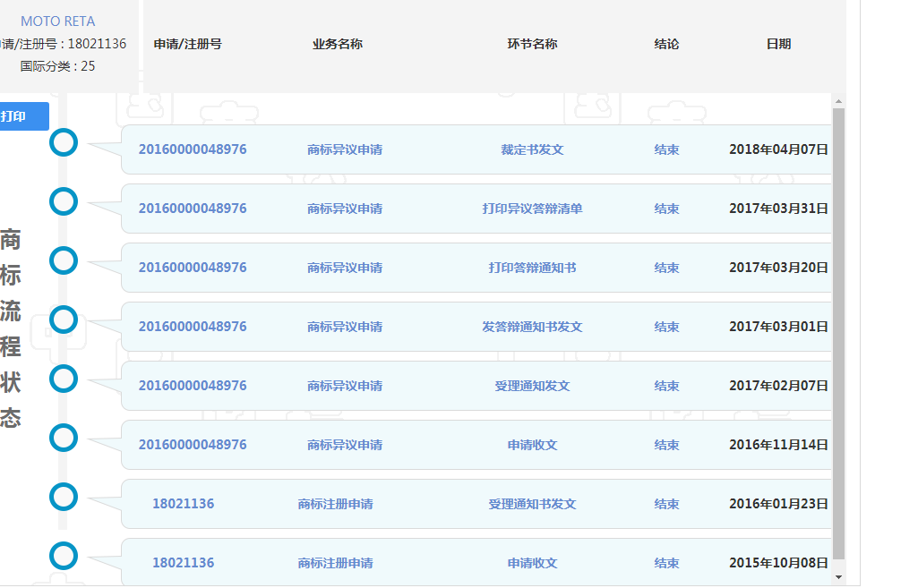Open application number 20160000048976 in 裁定书发文 row
Viewport: 918px width, 588px height.
(x=194, y=149)
